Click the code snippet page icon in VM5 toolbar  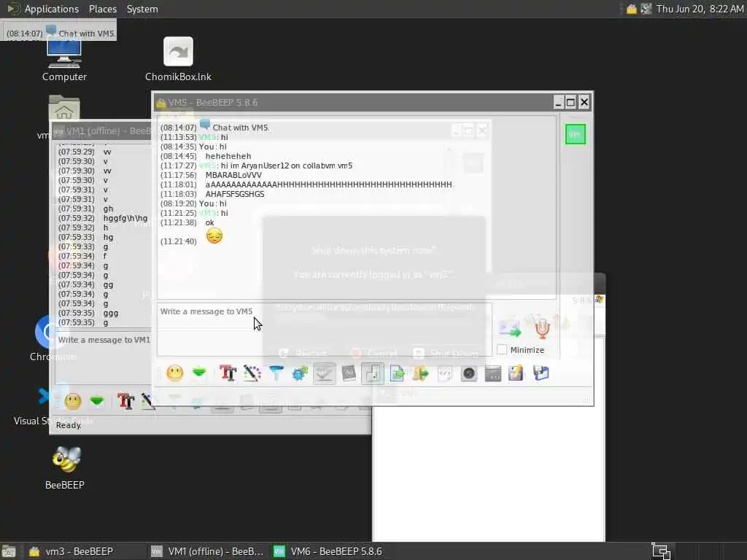(445, 373)
